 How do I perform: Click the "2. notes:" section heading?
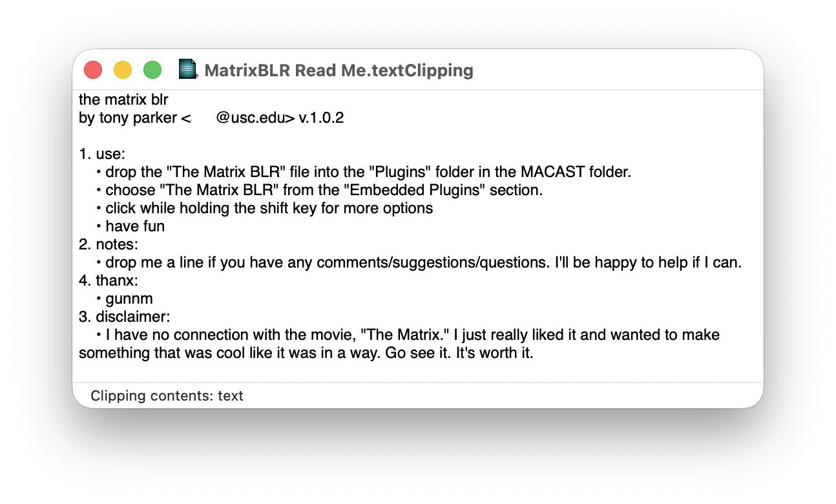(x=109, y=245)
